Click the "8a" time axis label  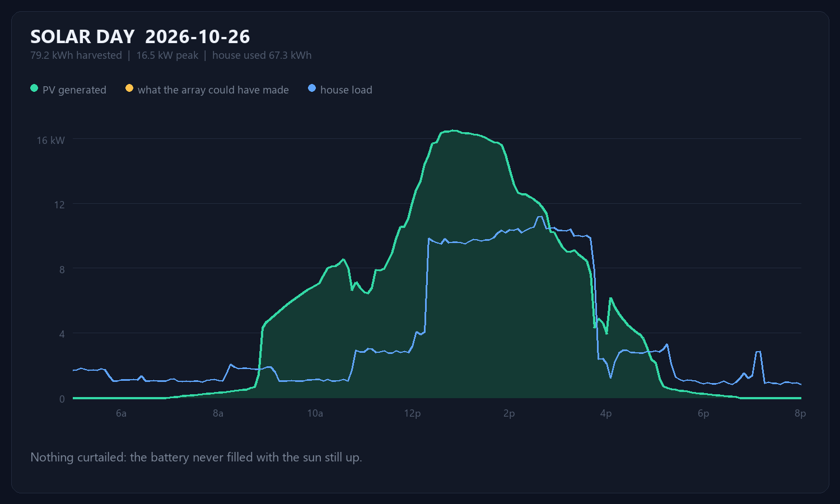pos(218,413)
